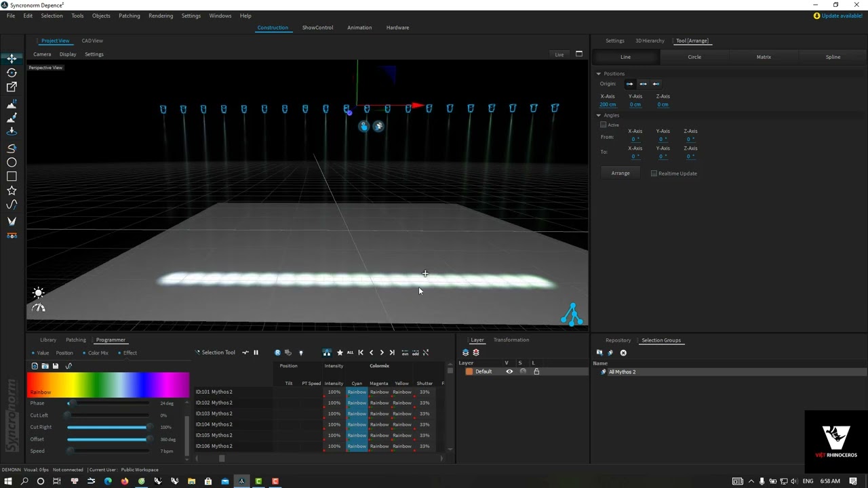Click new effect page icon above Rainbow

point(35,366)
